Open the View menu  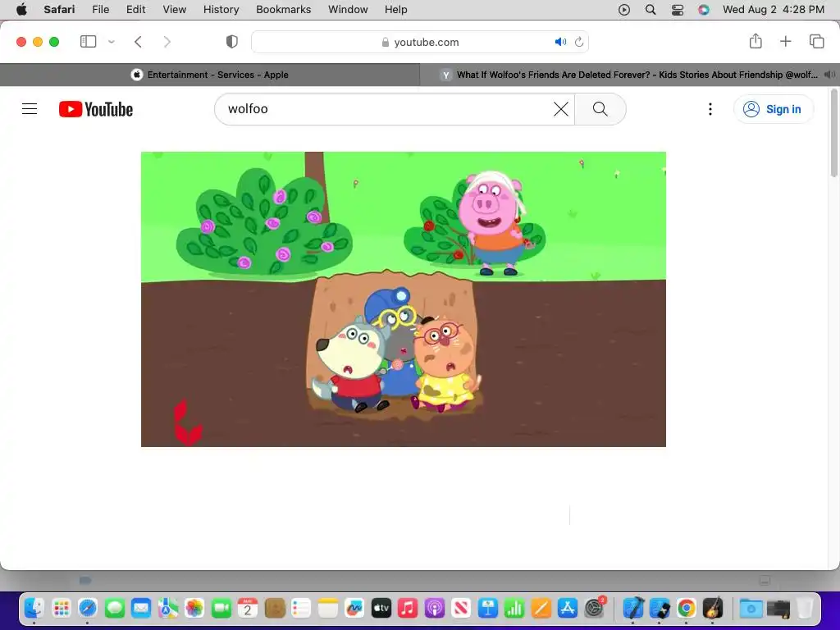pyautogui.click(x=174, y=10)
